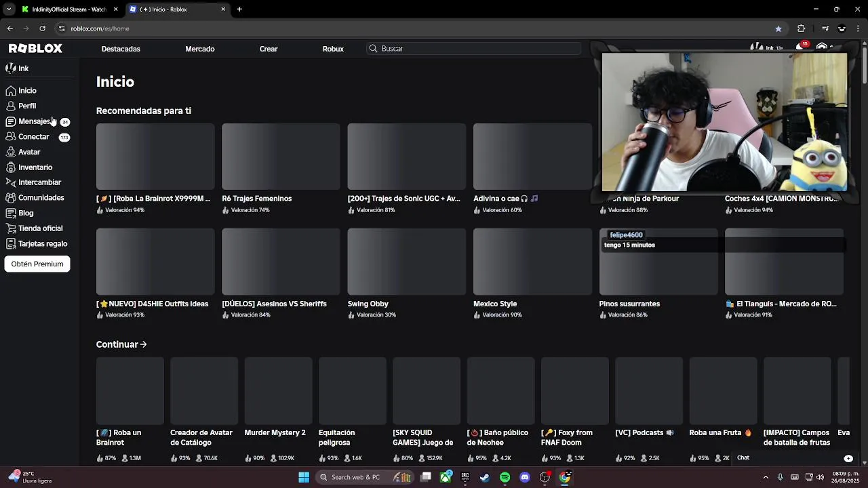868x488 pixels.
Task: Open the tab search dropdown arrow
Action: (9, 9)
